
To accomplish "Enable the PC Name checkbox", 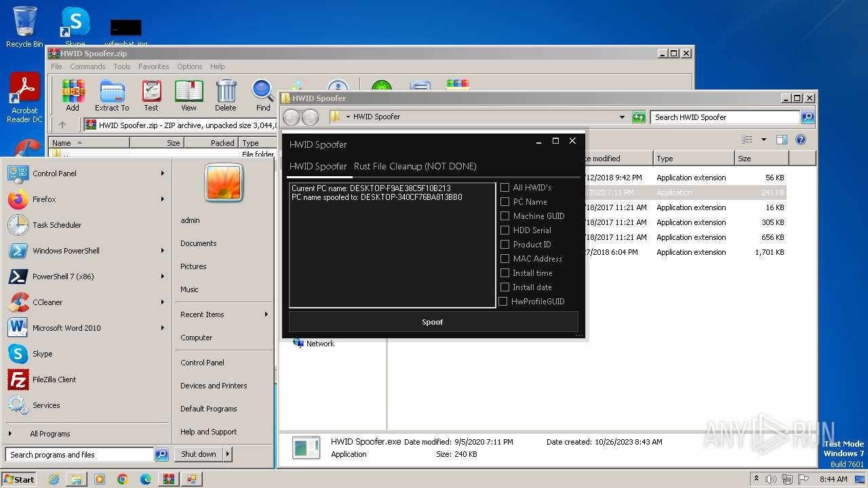I will (x=505, y=202).
